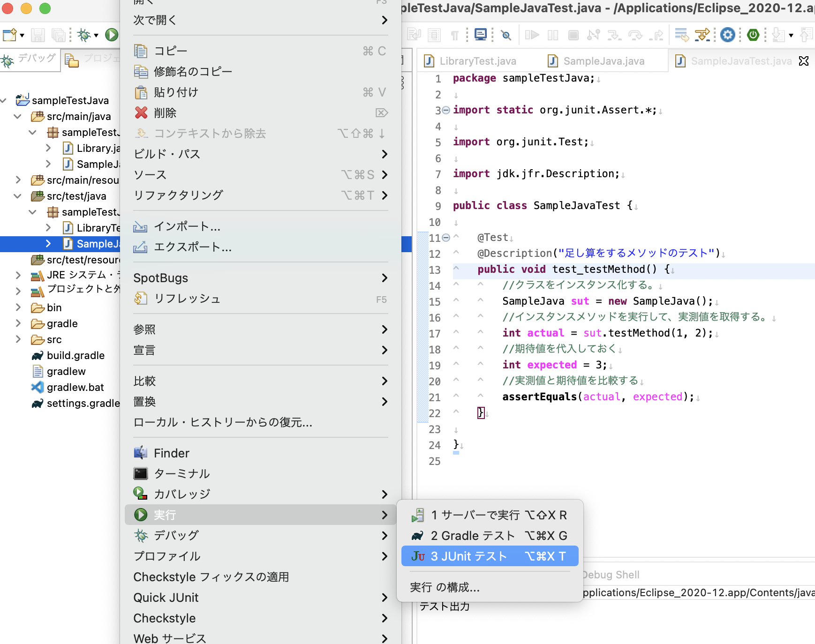
Task: Expand the Library.java tree node chevron
Action: (x=48, y=148)
